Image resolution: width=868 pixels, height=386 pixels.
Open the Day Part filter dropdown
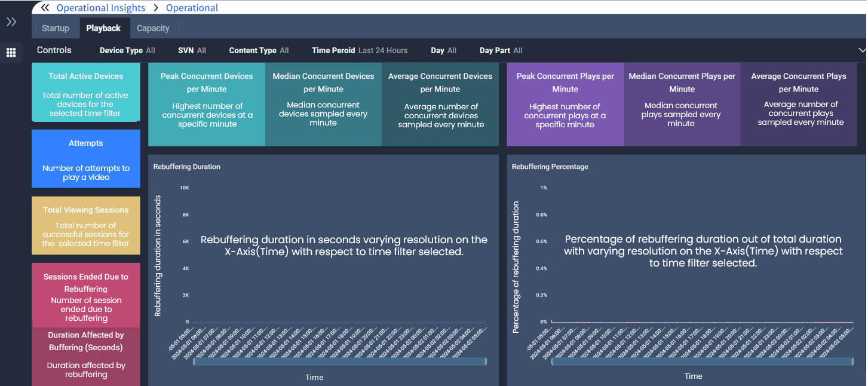pyautogui.click(x=501, y=51)
